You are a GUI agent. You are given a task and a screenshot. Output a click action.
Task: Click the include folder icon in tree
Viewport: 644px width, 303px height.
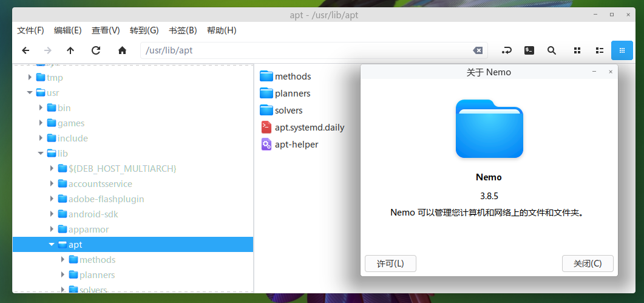52,138
